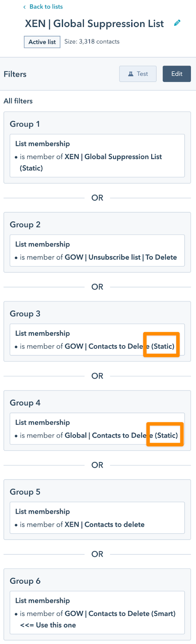Select Group 6 Contacts to Delete (Smart) filter
The width and height of the screenshot is (196, 644).
click(x=97, y=613)
